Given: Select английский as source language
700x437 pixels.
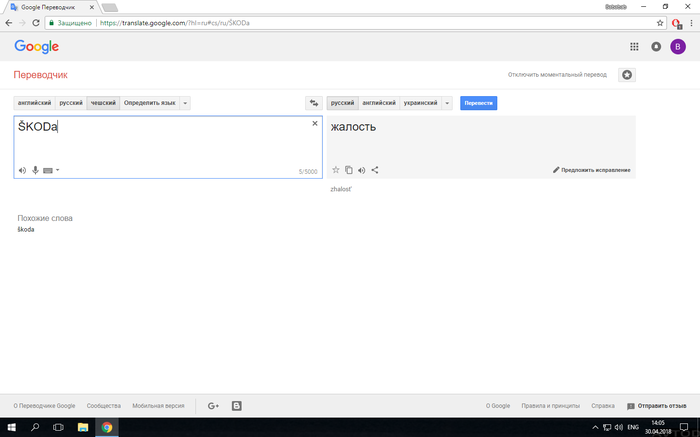Looking at the screenshot, I should [34, 103].
